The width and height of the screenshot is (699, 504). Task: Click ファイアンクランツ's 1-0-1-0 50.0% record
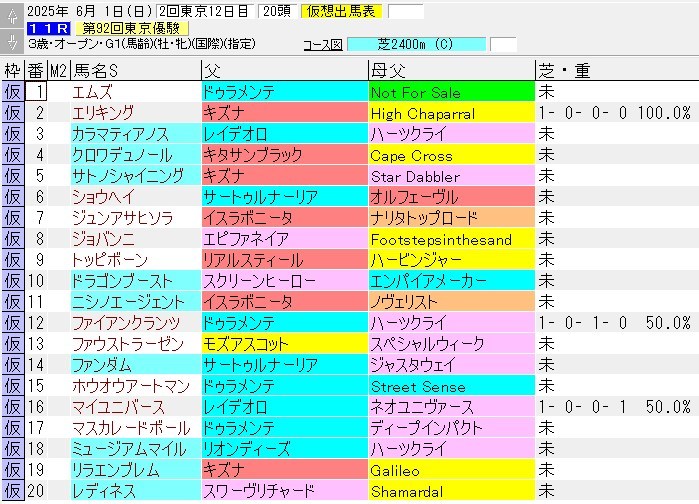(x=615, y=323)
